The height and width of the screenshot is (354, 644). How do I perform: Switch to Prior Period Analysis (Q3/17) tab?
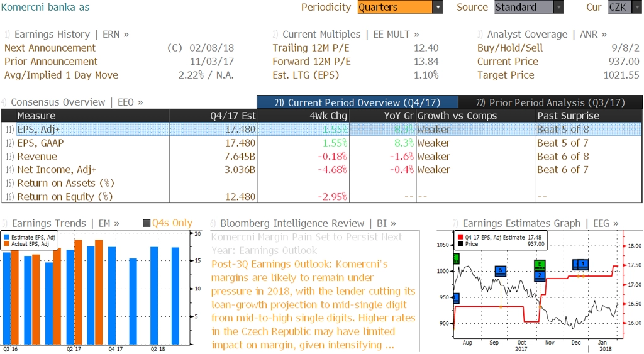[x=550, y=102]
